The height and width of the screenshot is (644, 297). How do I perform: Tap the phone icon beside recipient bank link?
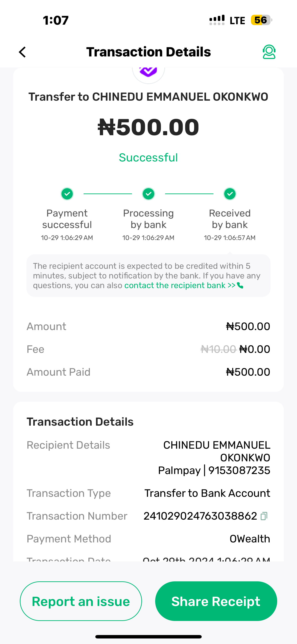click(x=240, y=285)
